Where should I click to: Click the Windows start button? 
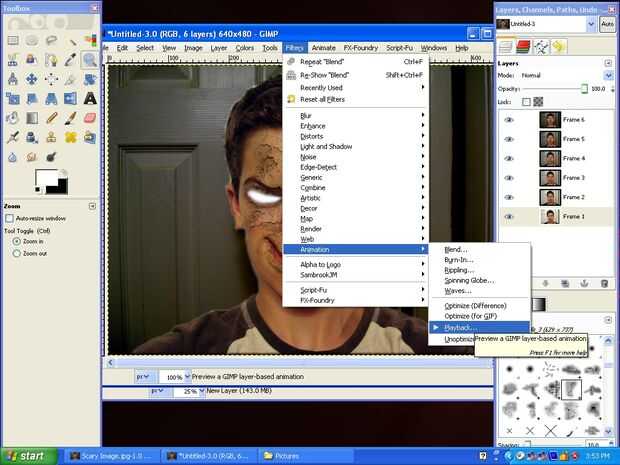click(x=28, y=456)
